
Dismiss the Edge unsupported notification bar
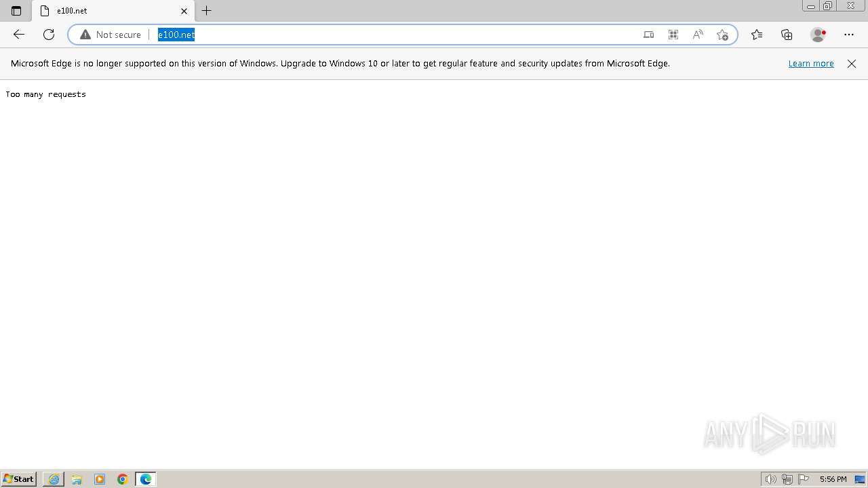coord(852,64)
